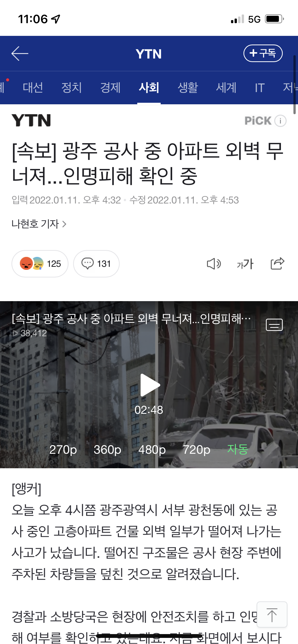298x644 pixels.
Task: Switch to the 경제 tab
Action: click(x=110, y=87)
